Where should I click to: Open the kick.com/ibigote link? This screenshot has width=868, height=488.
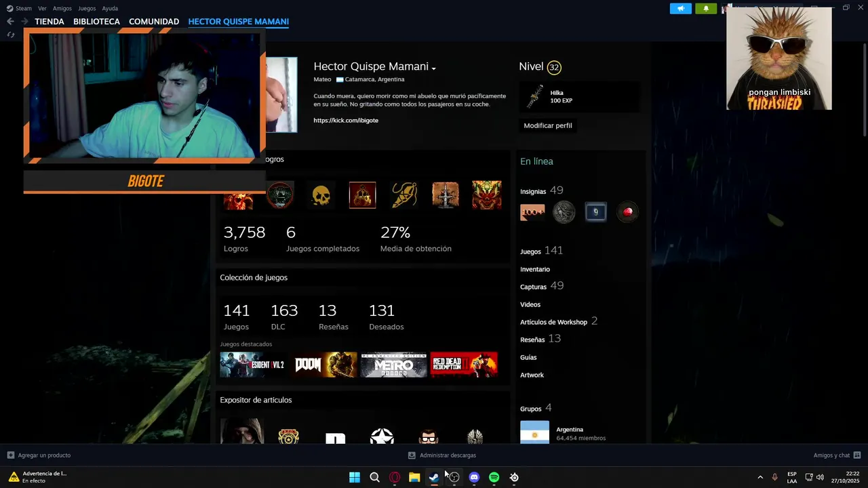[346, 120]
